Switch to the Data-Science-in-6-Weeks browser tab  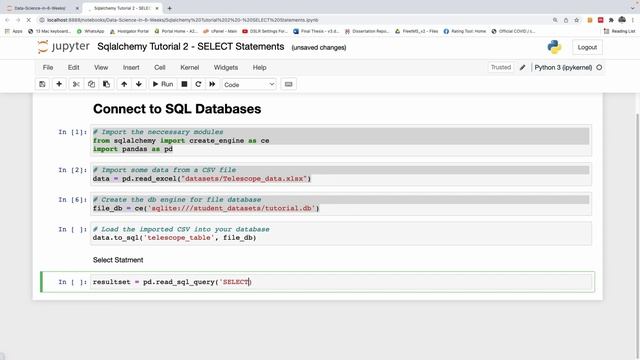tap(40, 8)
